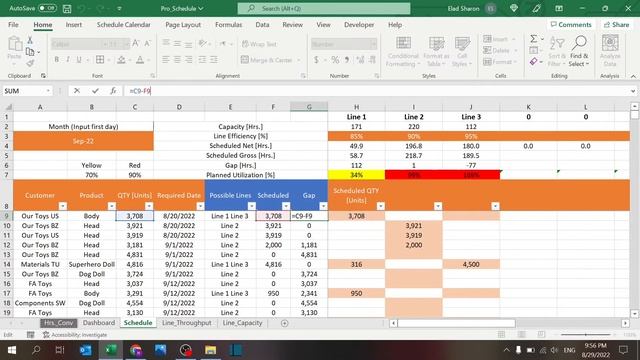Click the formula bar Cancel X icon
Image resolution: width=640 pixels, height=360 pixels.
(x=77, y=91)
